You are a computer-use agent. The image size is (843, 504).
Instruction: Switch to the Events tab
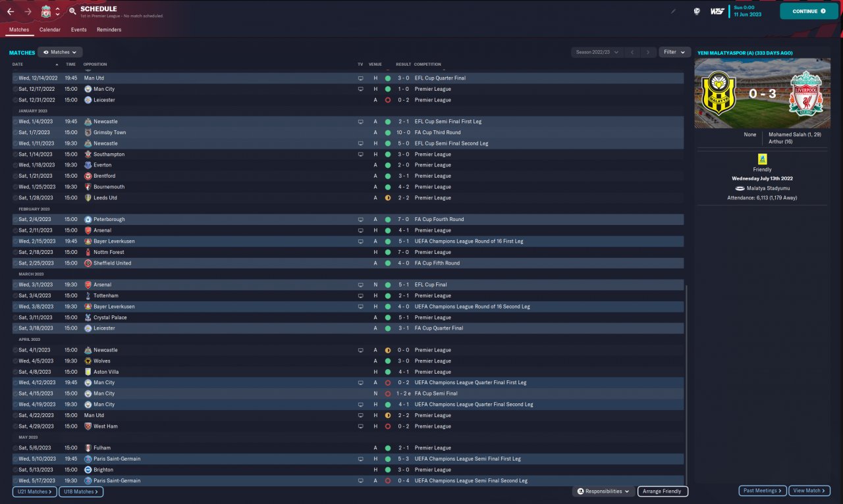pos(78,30)
